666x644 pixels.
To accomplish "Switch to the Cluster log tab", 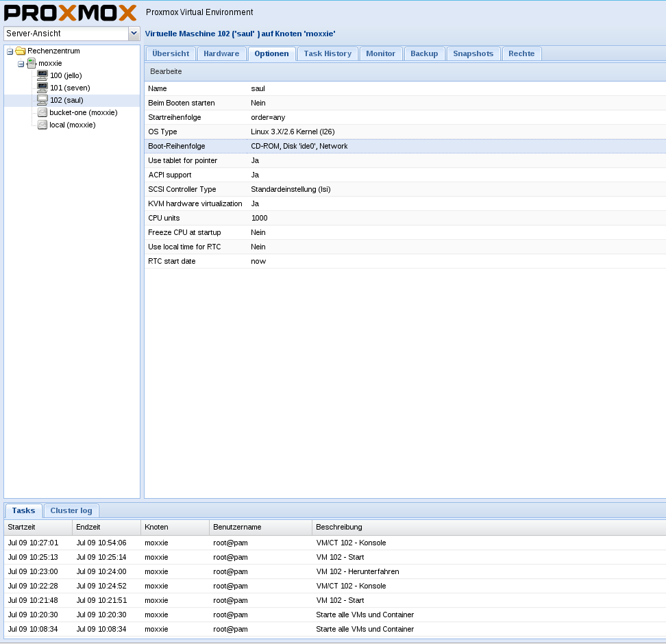I will point(71,510).
